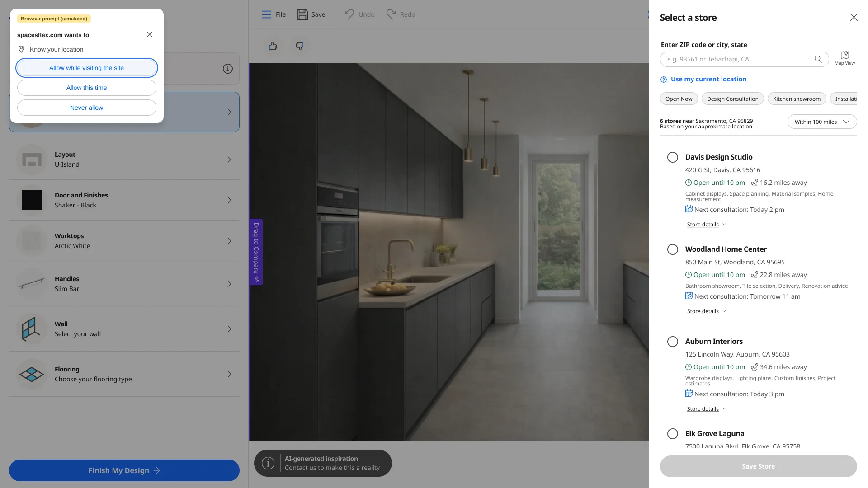Click the Drag to Compare handle
The height and width of the screenshot is (488, 868).
point(256,252)
